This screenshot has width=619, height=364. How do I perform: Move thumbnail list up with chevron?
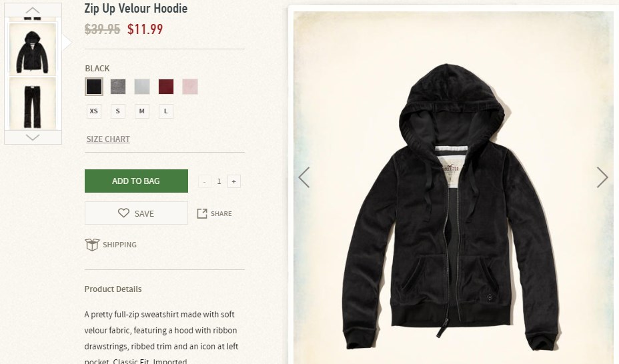(33, 10)
